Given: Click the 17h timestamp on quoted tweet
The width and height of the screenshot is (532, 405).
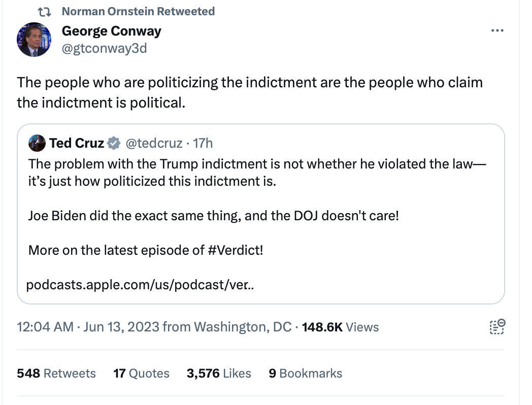Looking at the screenshot, I should (203, 144).
